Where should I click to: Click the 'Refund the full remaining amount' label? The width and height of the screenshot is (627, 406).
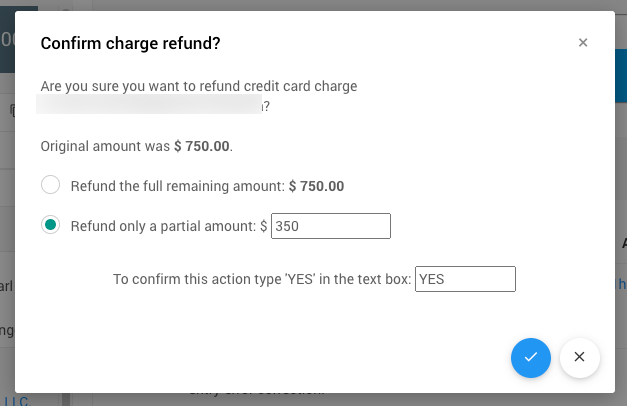(178, 186)
